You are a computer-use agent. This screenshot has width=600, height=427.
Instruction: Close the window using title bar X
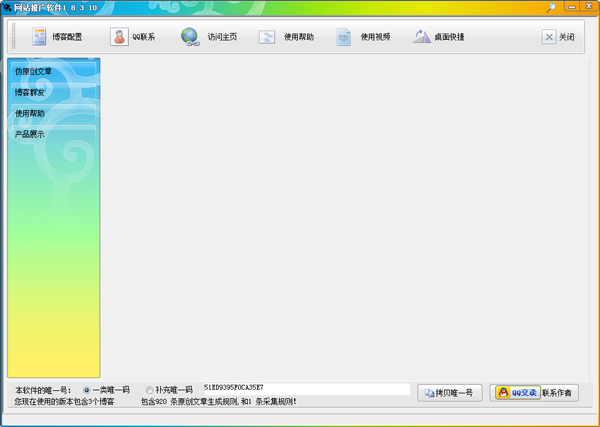pyautogui.click(x=589, y=6)
